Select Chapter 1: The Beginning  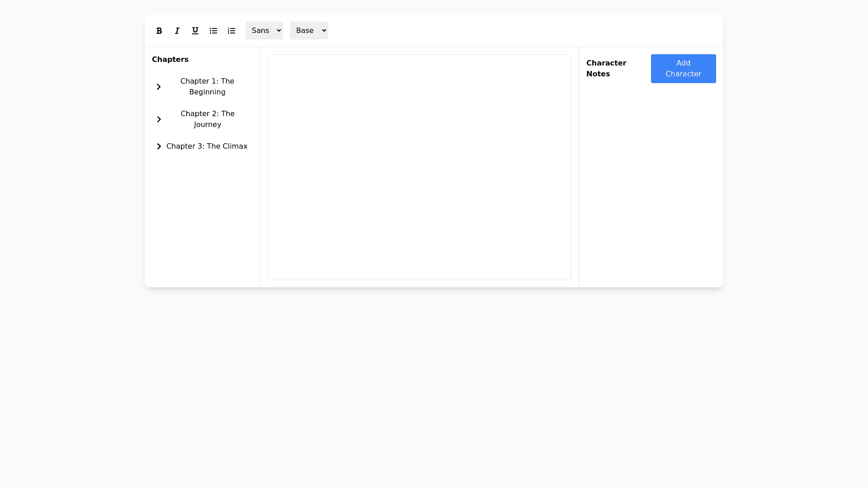207,87
